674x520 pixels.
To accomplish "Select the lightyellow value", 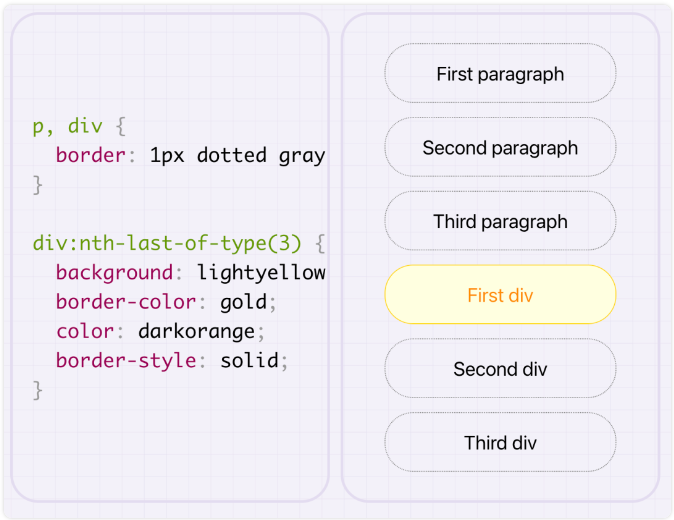I will 261,273.
